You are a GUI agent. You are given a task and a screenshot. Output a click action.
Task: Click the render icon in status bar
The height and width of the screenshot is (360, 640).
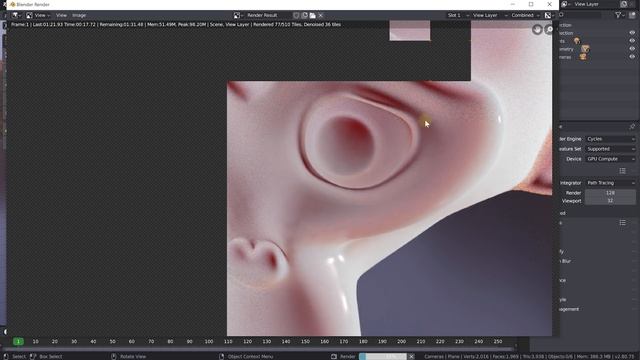click(334, 356)
